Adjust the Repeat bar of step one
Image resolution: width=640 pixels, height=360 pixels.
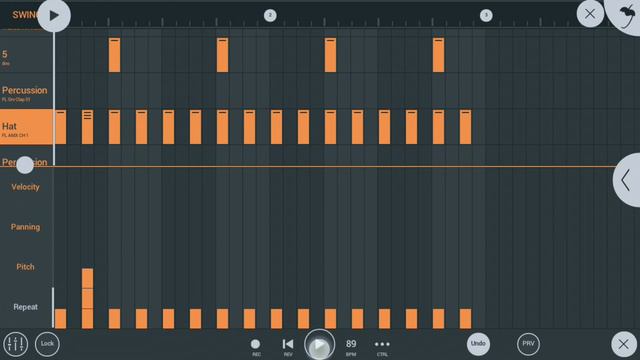click(x=60, y=319)
